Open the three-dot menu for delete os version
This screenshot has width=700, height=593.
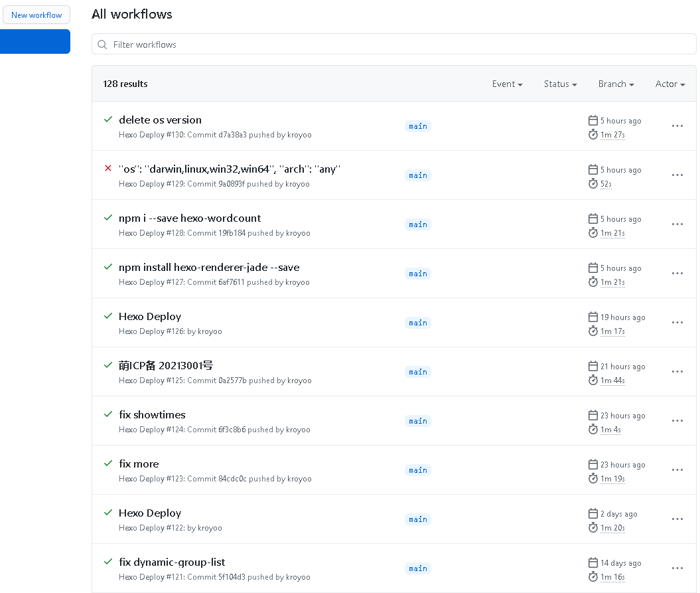pos(677,126)
